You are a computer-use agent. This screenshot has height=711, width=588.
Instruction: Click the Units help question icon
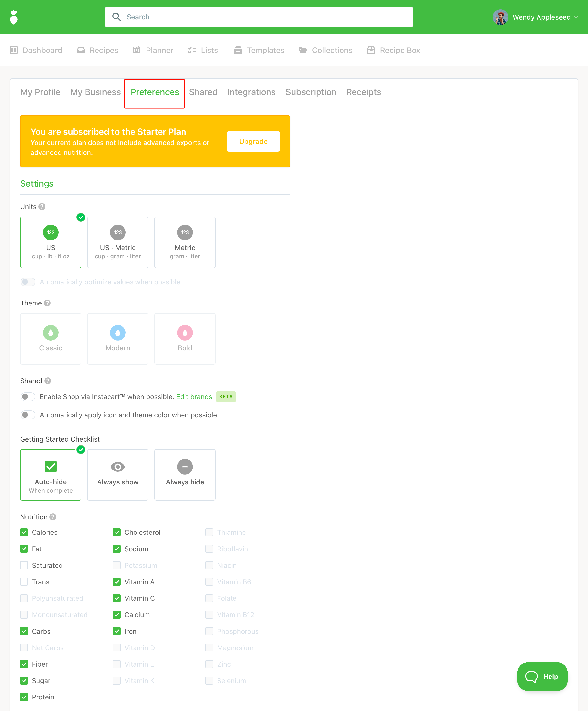(42, 206)
